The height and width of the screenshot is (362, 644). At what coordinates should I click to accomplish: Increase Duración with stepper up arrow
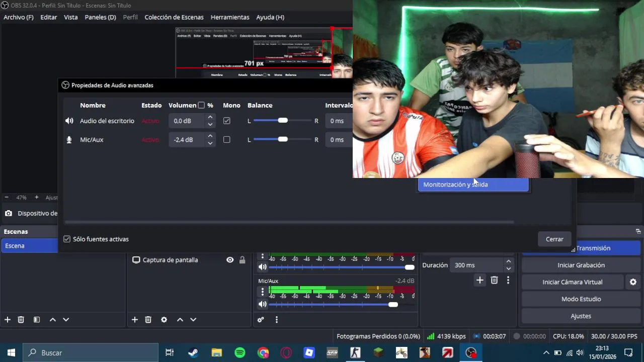click(x=509, y=261)
